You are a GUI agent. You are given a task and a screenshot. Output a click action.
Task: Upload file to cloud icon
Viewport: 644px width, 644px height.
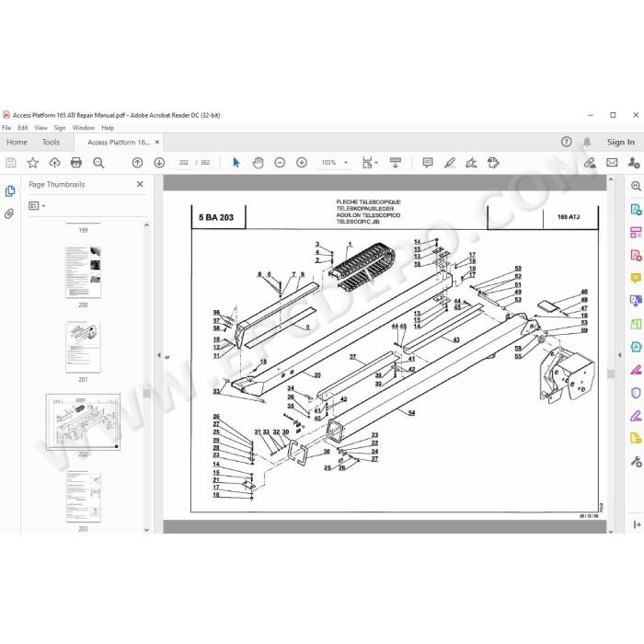[x=54, y=163]
